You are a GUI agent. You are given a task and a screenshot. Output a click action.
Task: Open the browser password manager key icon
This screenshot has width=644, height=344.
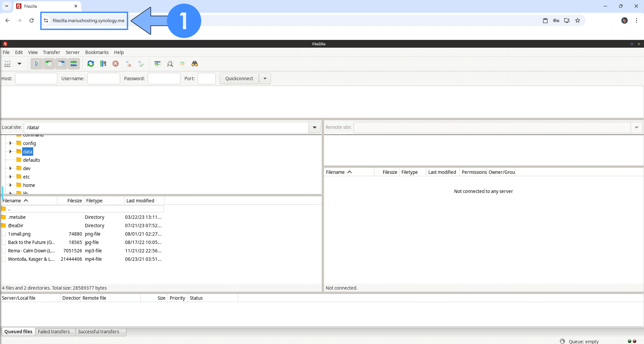[556, 21]
